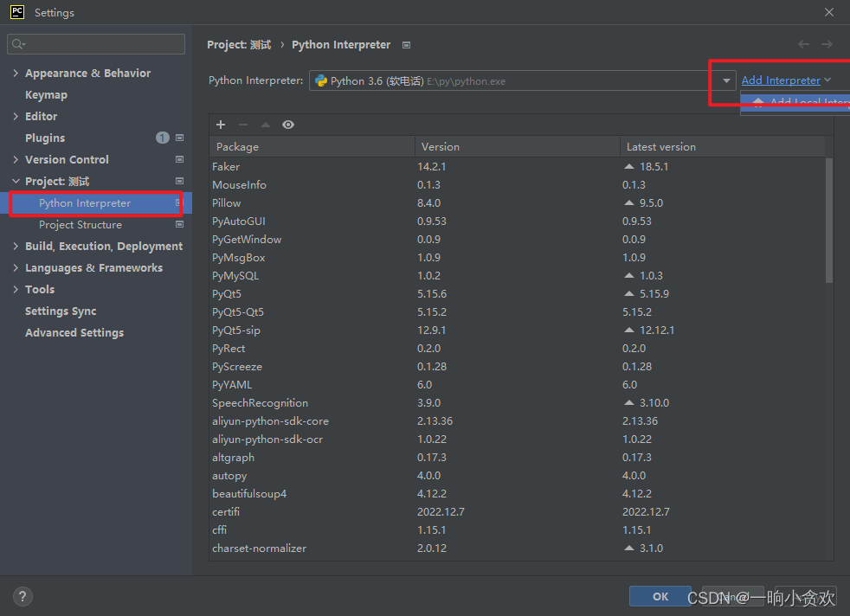Toggle show early releases eye icon
Viewport: 850px width, 616px height.
tap(288, 125)
